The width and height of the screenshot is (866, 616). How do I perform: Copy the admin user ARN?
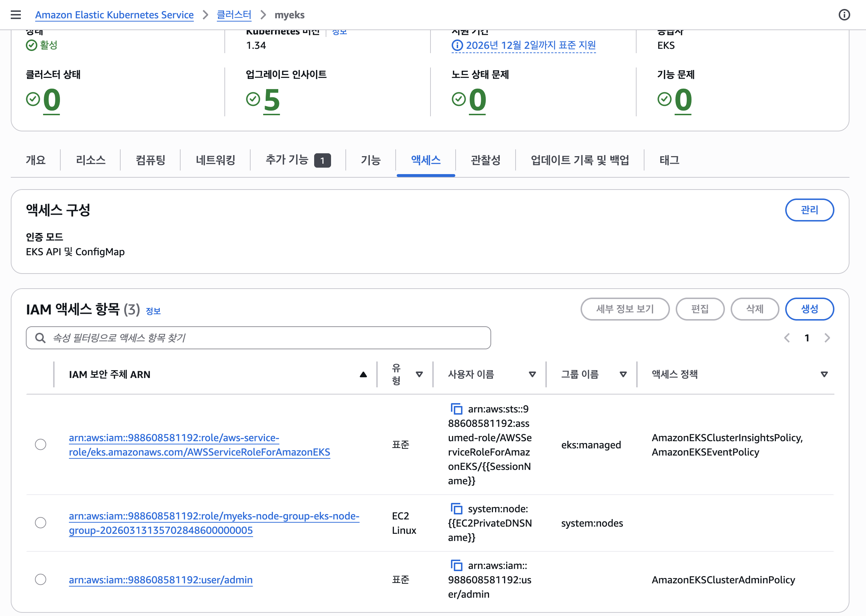coord(456,565)
